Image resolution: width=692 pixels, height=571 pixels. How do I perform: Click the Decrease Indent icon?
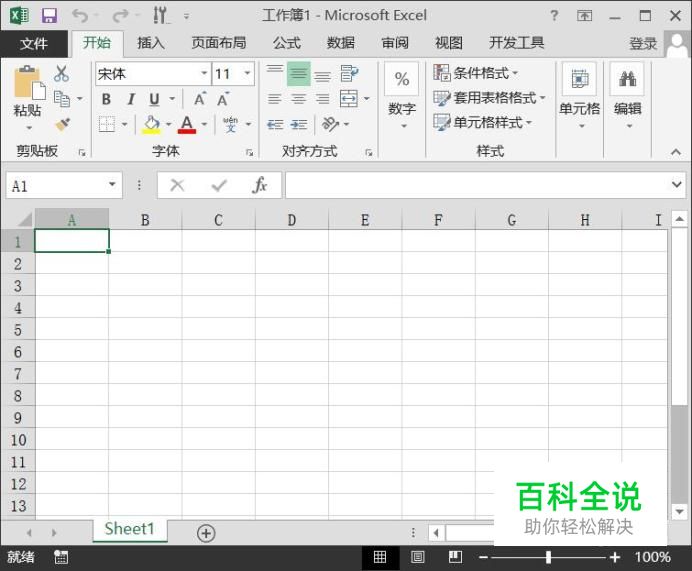pos(275,124)
